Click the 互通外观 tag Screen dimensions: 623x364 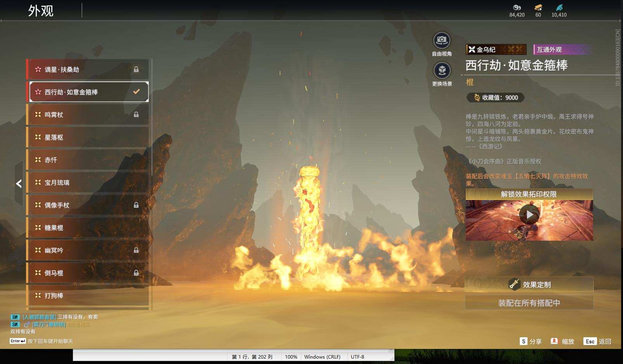562,49
